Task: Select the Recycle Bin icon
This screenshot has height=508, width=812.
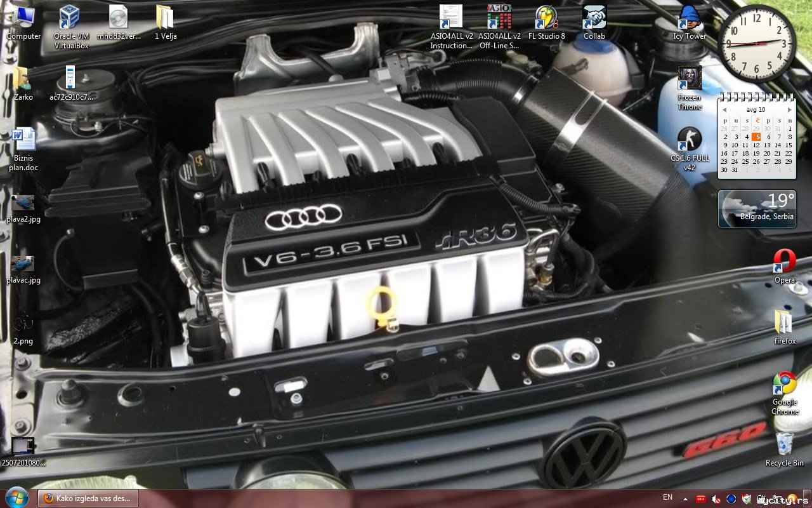Action: point(785,449)
